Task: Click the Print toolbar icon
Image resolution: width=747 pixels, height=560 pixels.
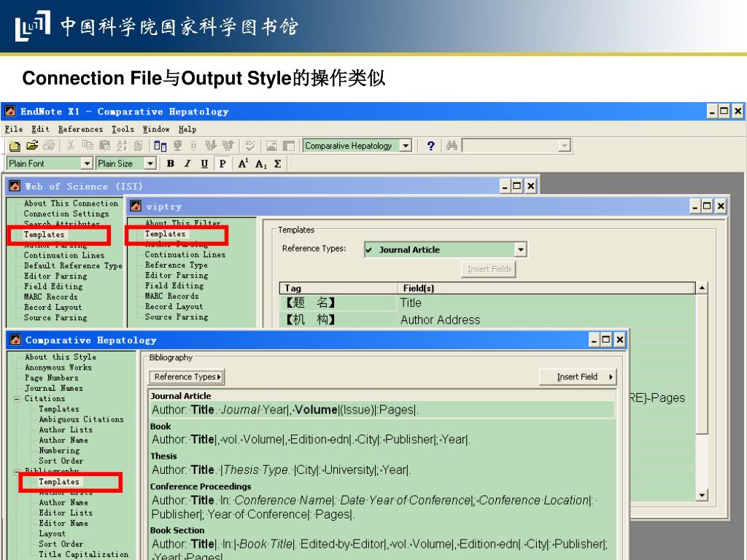Action: [x=49, y=145]
